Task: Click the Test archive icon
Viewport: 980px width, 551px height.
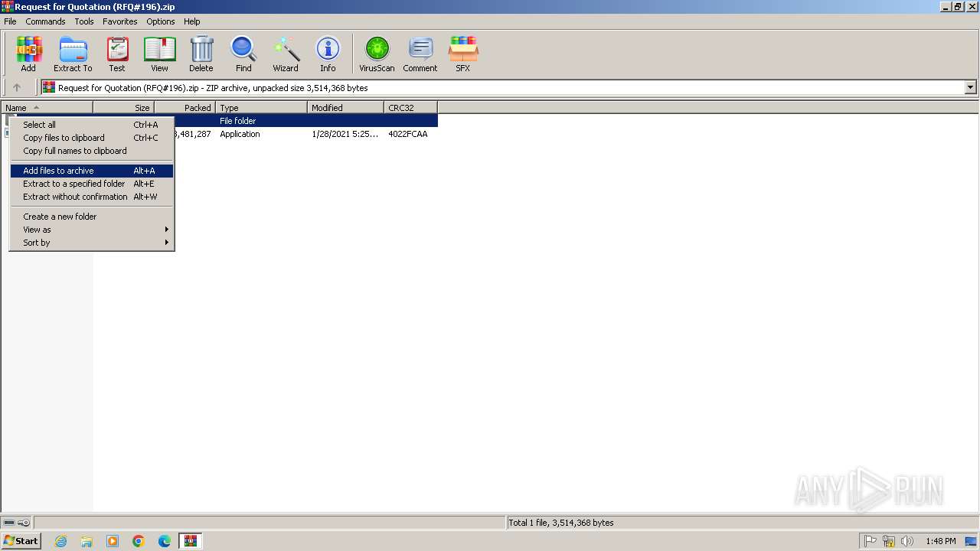Action: tap(117, 54)
